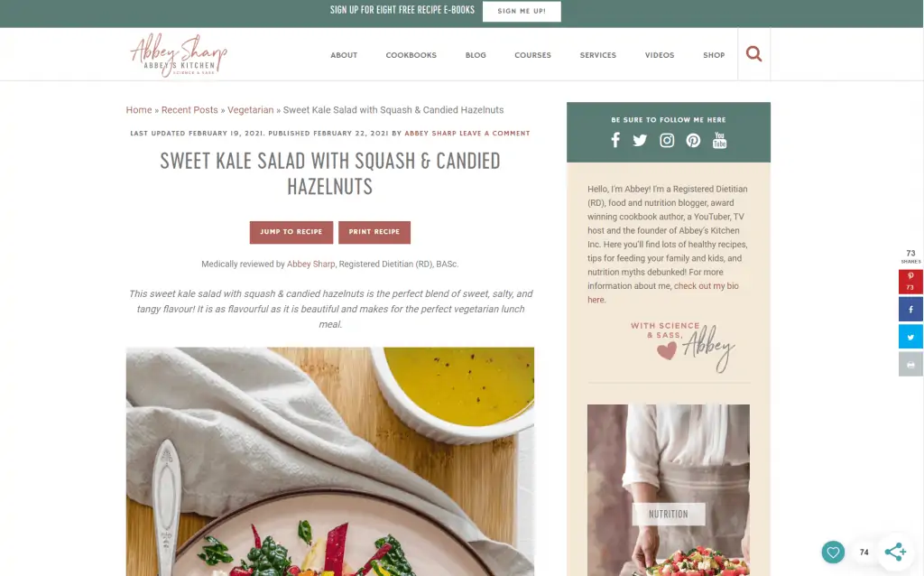Share on Facebook from floating bar
This screenshot has height=576, width=924.
click(x=910, y=310)
